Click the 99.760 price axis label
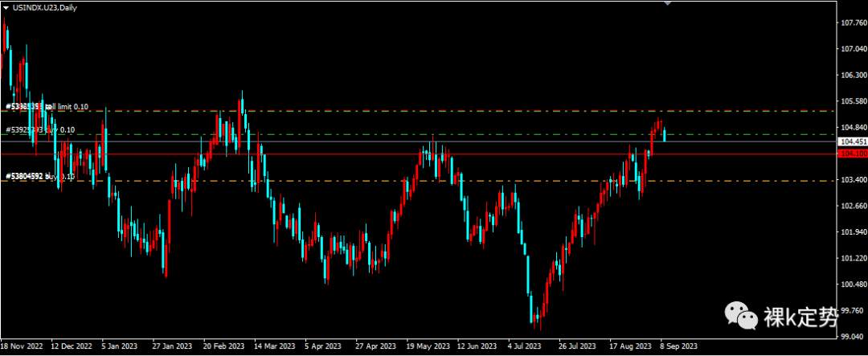Image resolution: width=868 pixels, height=356 pixels. tap(853, 311)
